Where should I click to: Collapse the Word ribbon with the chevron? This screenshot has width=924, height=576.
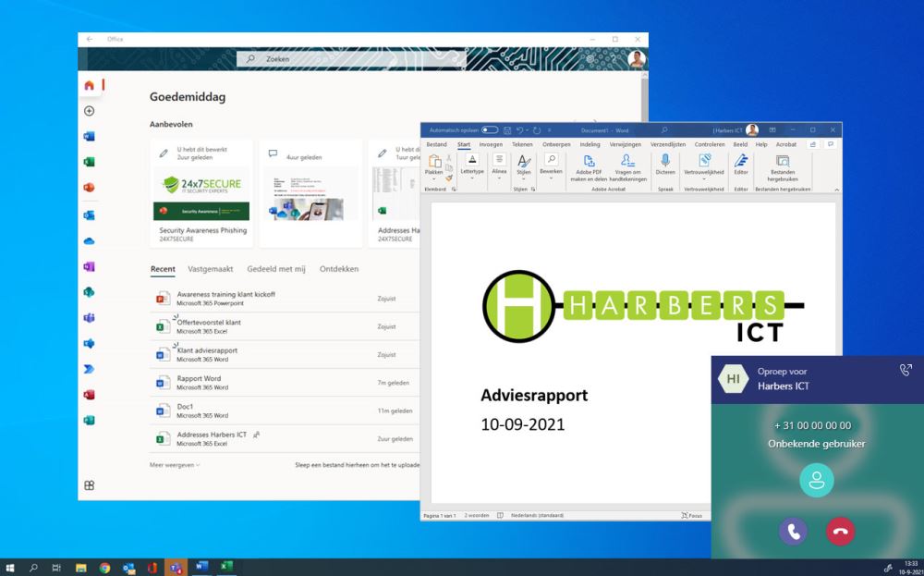(x=836, y=190)
